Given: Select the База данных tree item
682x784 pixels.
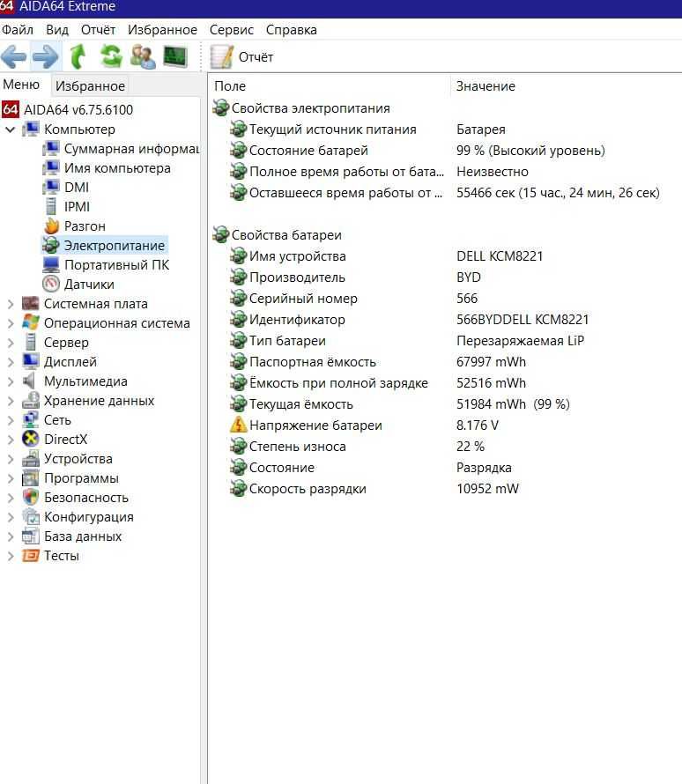Looking at the screenshot, I should pos(83,536).
